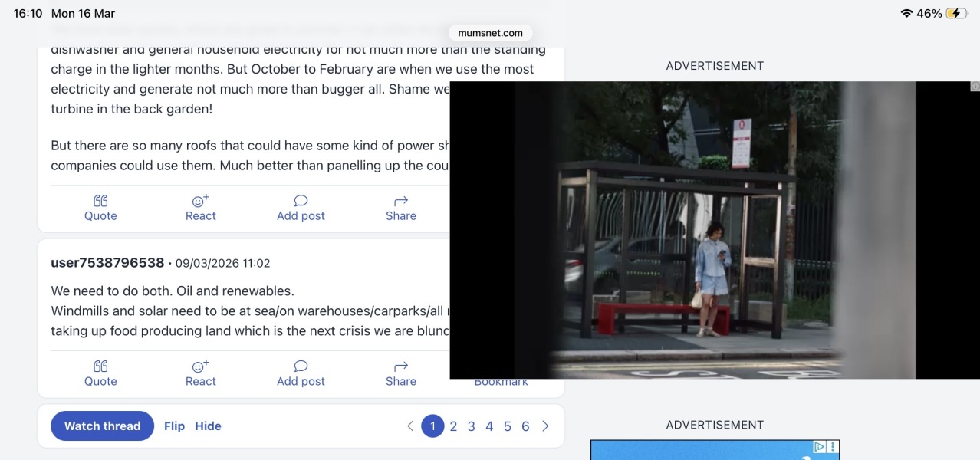Share the first post
This screenshot has height=460, width=980.
point(400,207)
